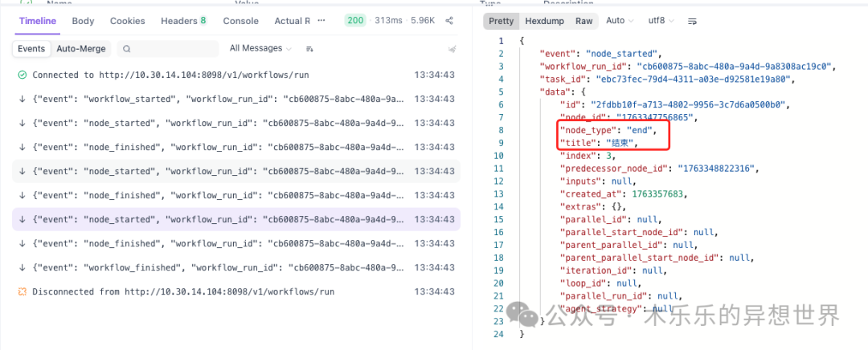
Task: Click the "event": "node_started" JSON line
Action: pyautogui.click(x=600, y=54)
